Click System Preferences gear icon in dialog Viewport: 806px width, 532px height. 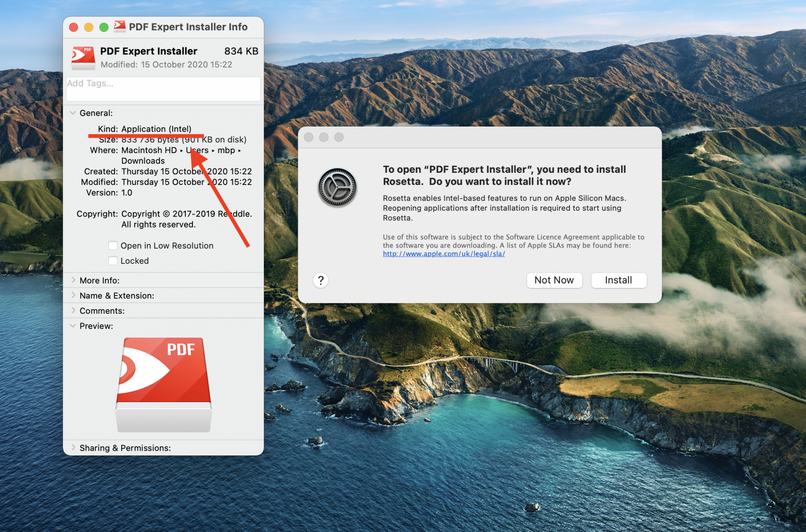point(337,188)
